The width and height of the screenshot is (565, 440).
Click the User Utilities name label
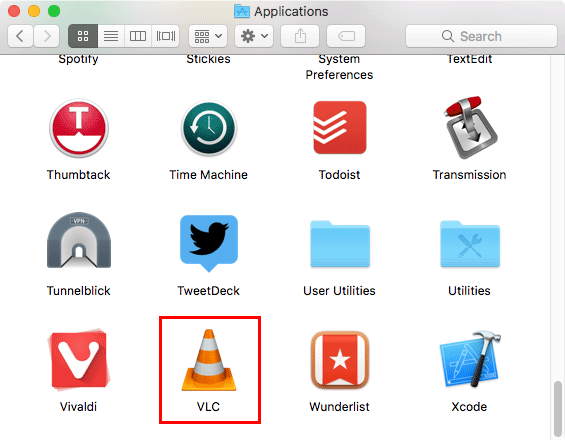[339, 291]
